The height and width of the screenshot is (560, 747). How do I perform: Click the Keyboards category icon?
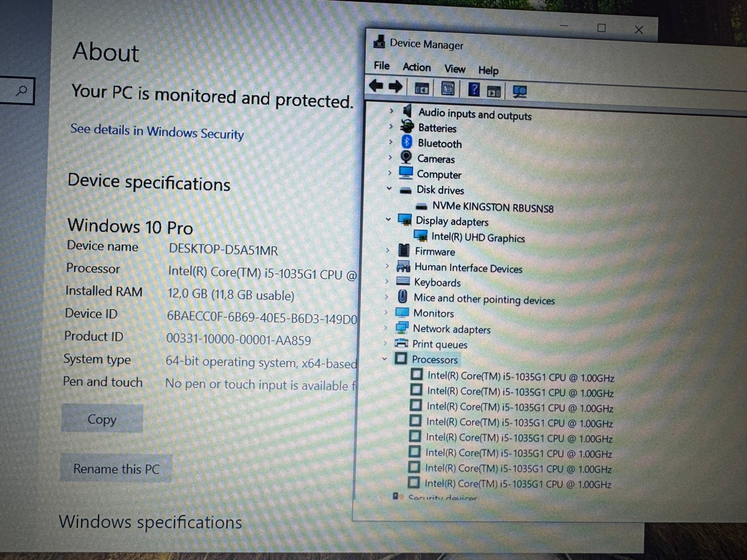403,281
